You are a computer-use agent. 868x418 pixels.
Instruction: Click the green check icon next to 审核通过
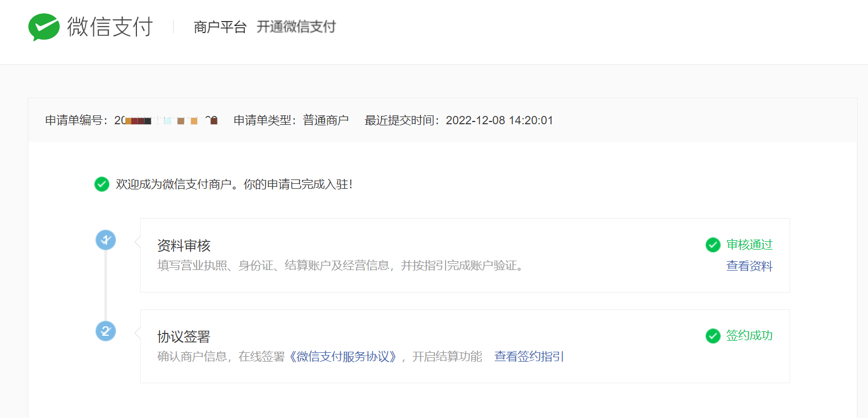(x=713, y=245)
